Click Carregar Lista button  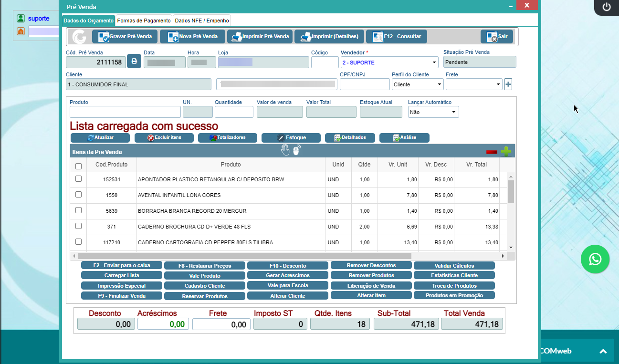tap(121, 275)
